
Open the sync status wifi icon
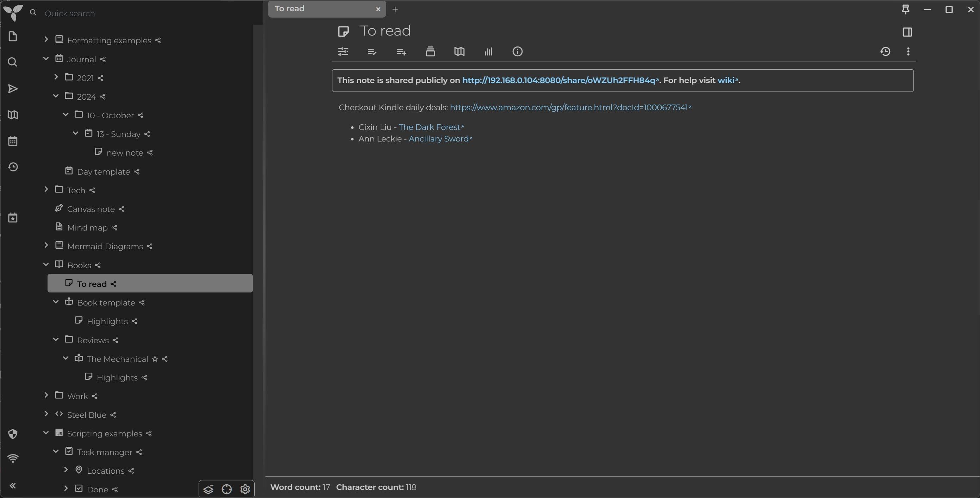tap(13, 459)
